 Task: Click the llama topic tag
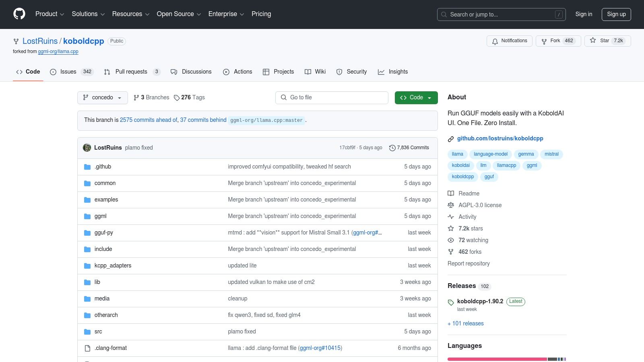[x=457, y=154]
